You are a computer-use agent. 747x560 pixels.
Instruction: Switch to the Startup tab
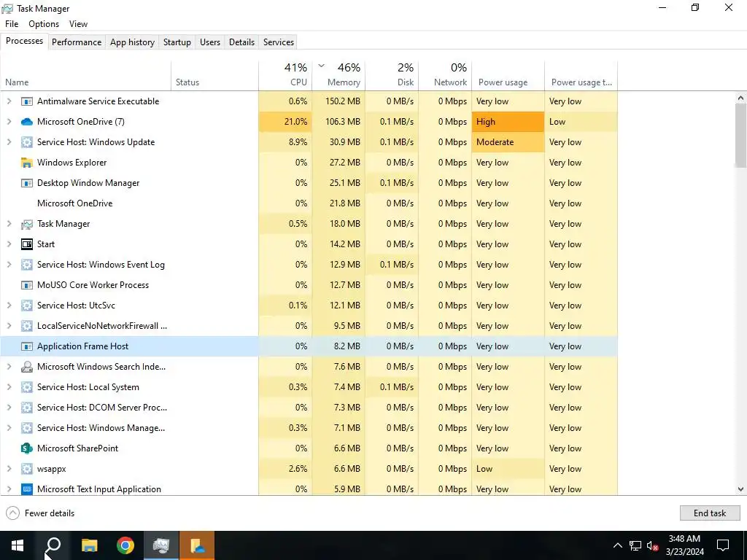tap(177, 42)
